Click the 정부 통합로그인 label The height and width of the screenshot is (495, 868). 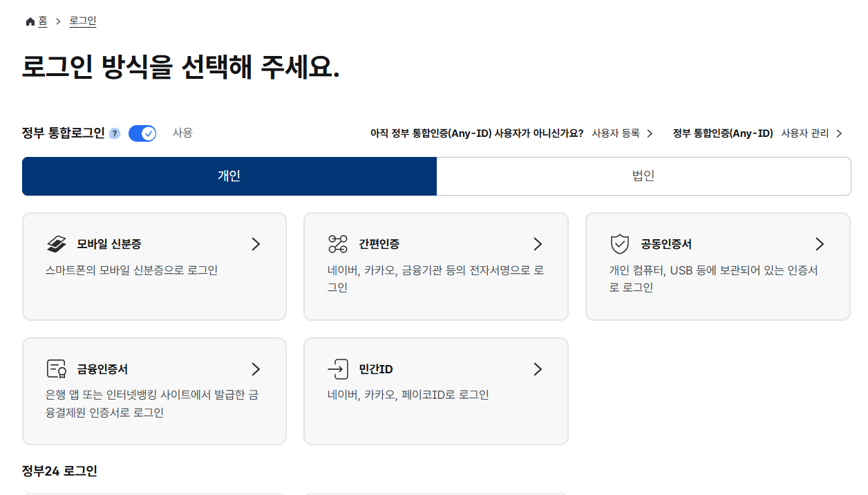(x=64, y=133)
